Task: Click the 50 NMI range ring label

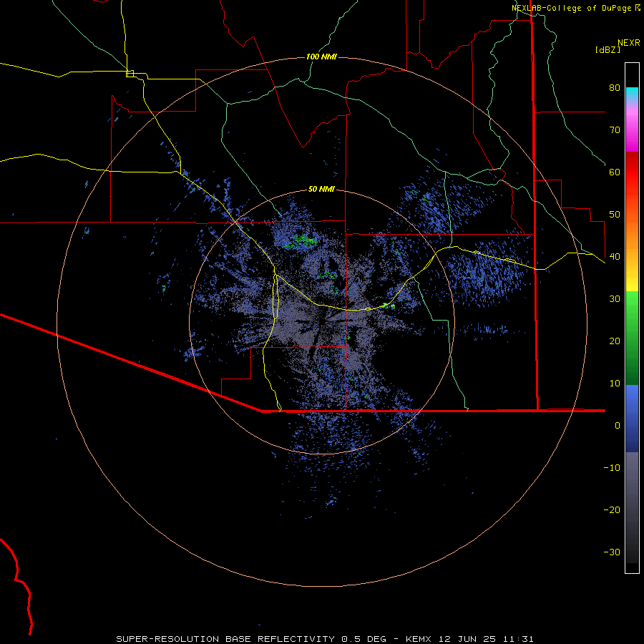Action: [321, 190]
